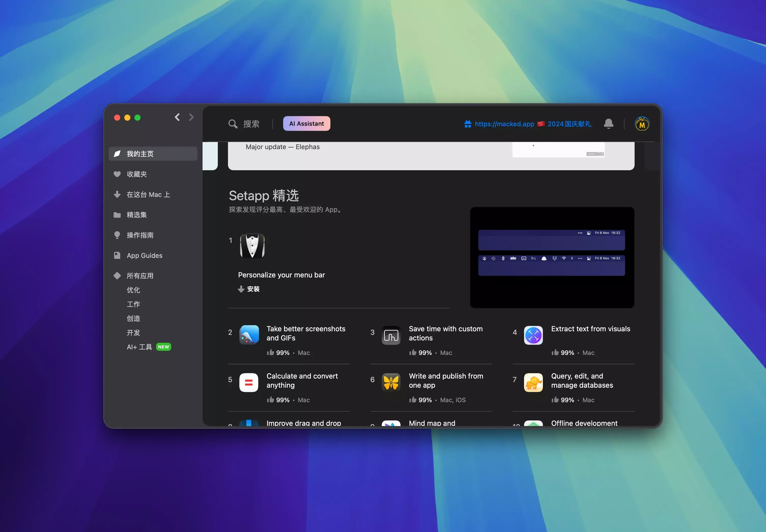Go back with the left chevron

177,117
